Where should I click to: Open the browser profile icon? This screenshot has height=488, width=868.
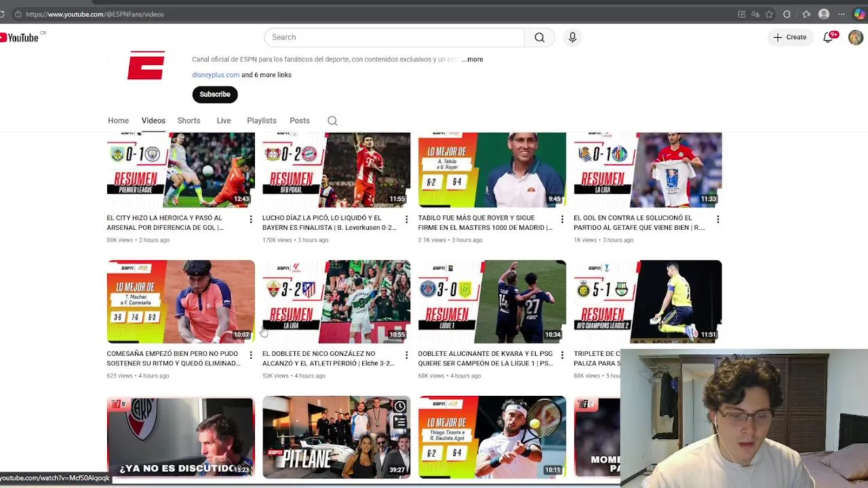(x=824, y=14)
